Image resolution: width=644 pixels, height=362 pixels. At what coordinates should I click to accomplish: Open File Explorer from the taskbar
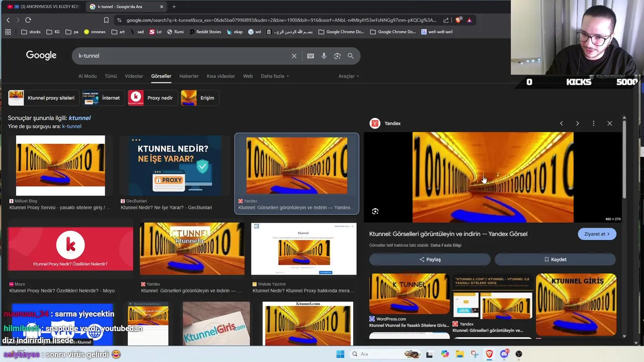point(460,354)
